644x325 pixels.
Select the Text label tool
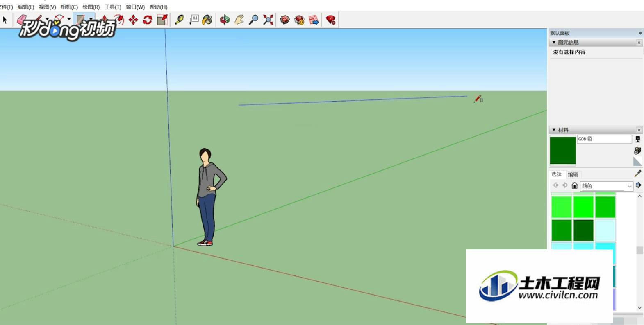click(x=193, y=20)
